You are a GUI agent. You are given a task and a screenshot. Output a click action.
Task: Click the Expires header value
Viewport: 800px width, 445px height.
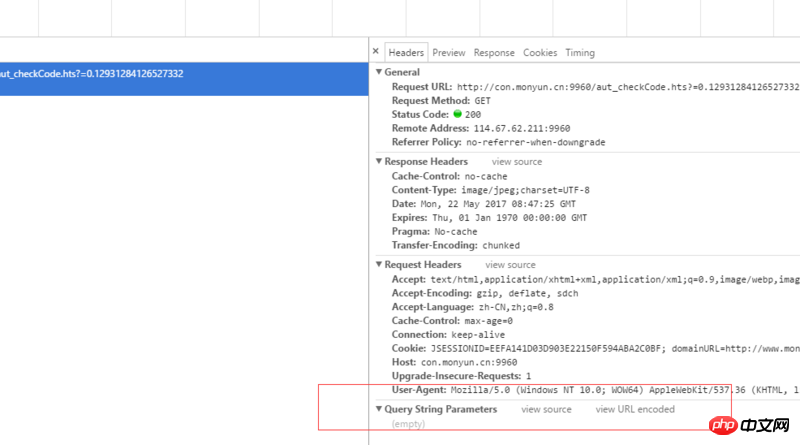510,218
